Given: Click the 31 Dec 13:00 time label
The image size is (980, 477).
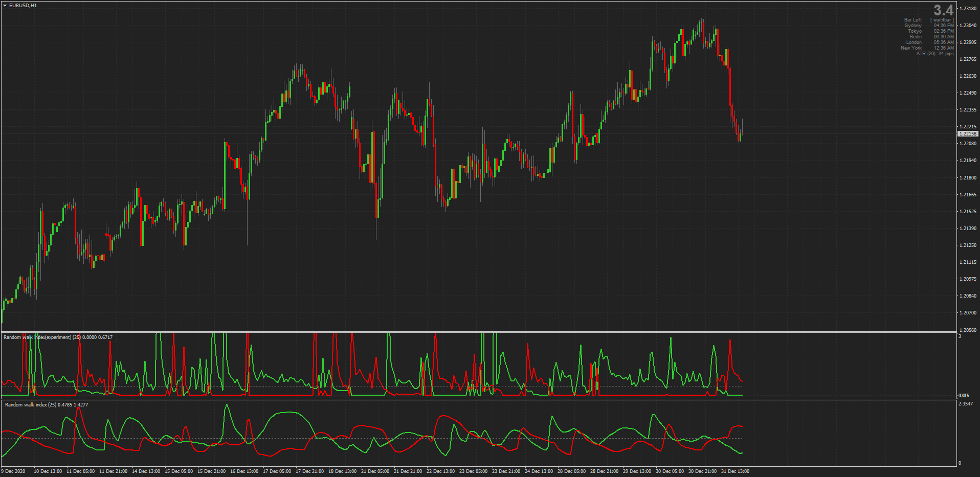Looking at the screenshot, I should coord(736,471).
